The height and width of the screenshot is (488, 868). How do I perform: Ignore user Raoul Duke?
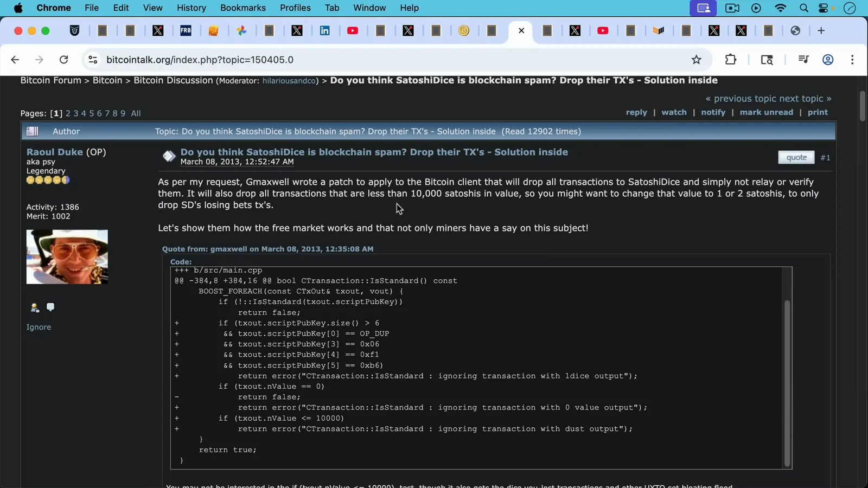pyautogui.click(x=39, y=327)
